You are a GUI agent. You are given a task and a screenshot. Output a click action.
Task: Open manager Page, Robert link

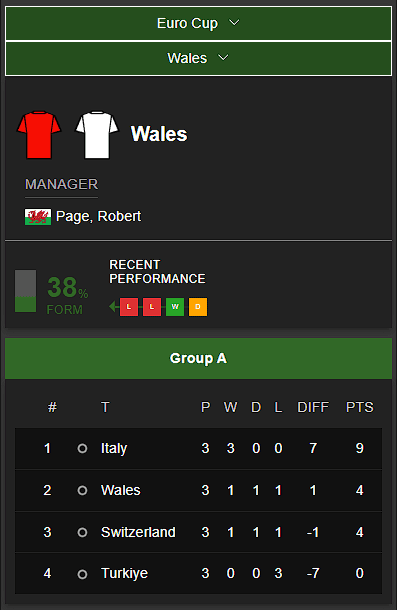click(98, 216)
